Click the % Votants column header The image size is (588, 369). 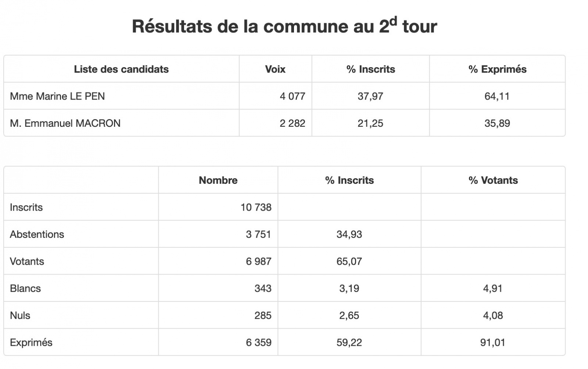point(493,180)
